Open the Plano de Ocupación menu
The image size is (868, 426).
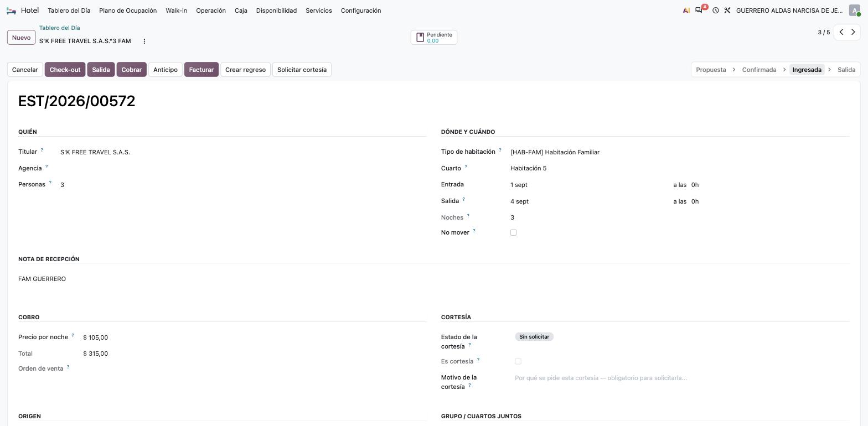point(128,11)
